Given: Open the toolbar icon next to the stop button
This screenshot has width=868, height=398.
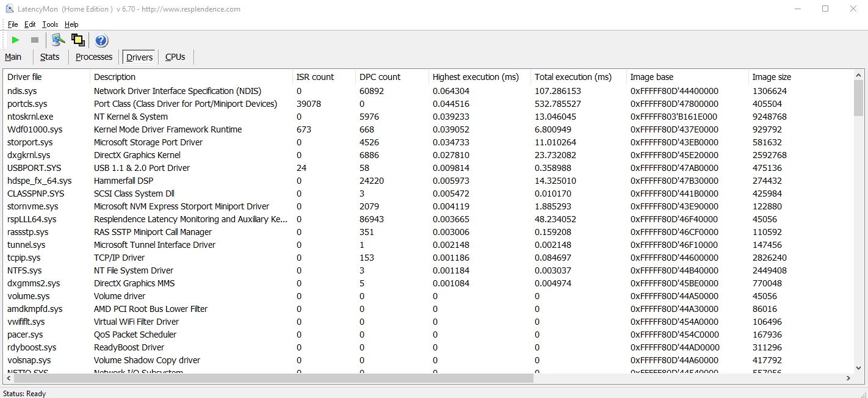Looking at the screenshot, I should click(x=58, y=40).
